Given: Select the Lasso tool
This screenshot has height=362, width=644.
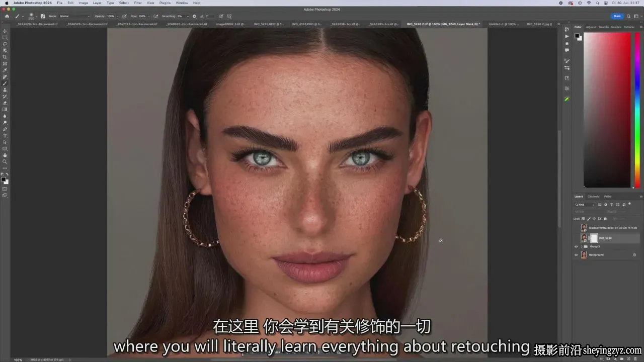Looking at the screenshot, I should [x=5, y=44].
